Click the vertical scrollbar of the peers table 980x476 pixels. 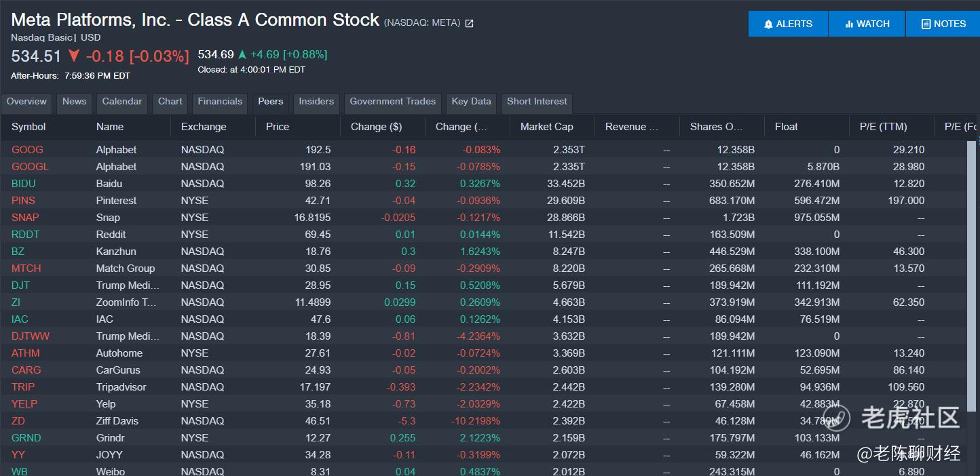972,271
